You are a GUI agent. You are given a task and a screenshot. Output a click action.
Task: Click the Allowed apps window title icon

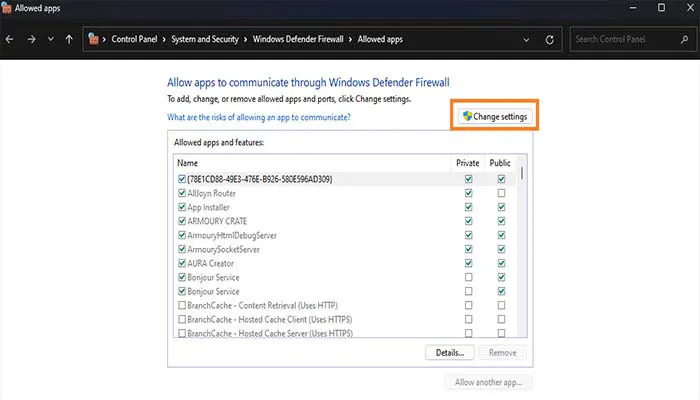click(x=6, y=8)
